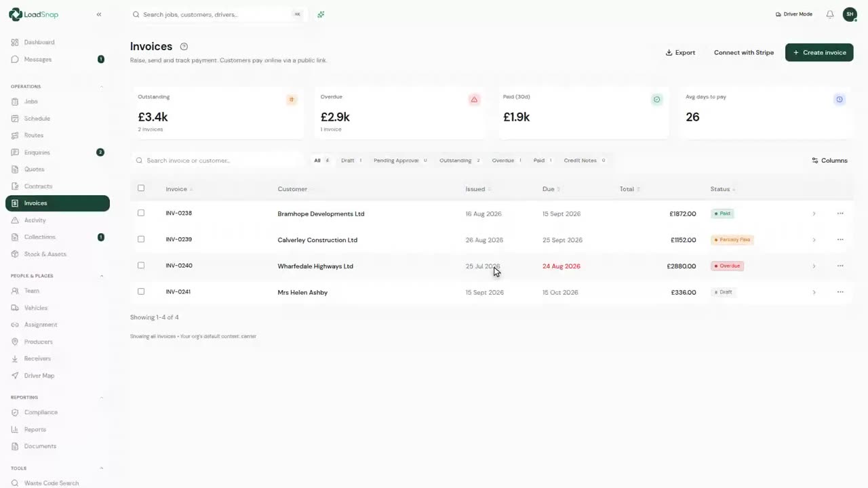
Task: Click the Outstanding card hash icon
Action: [x=292, y=100]
